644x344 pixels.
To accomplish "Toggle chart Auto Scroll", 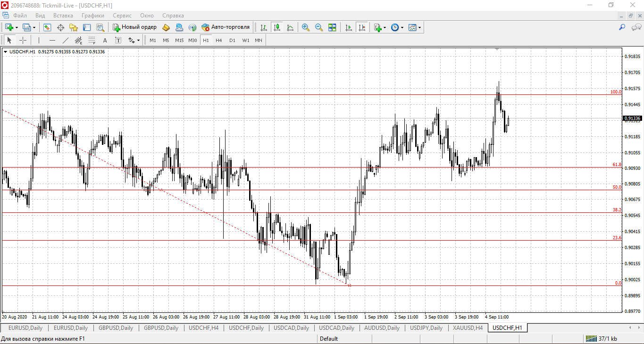I will 349,27.
